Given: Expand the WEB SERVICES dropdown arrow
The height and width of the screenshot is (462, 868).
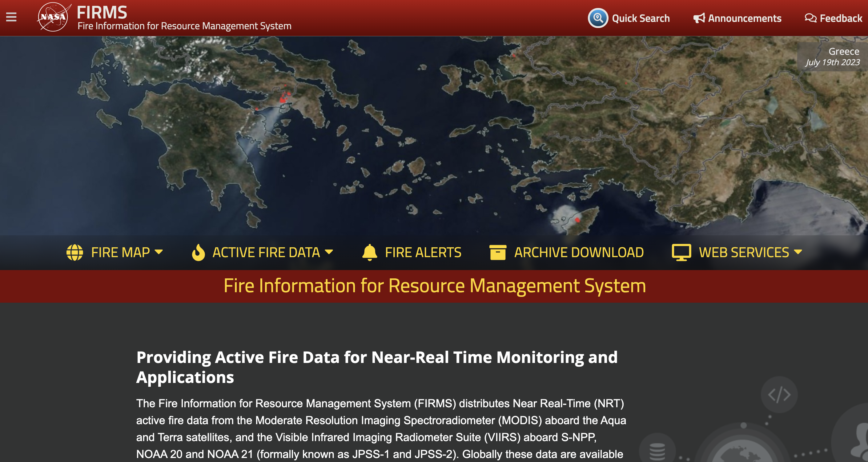Looking at the screenshot, I should (798, 252).
